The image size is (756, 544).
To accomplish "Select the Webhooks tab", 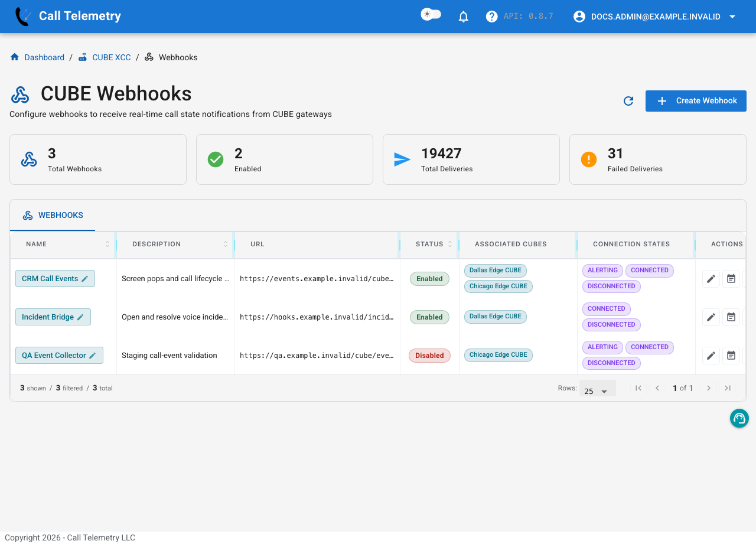I will click(x=53, y=216).
